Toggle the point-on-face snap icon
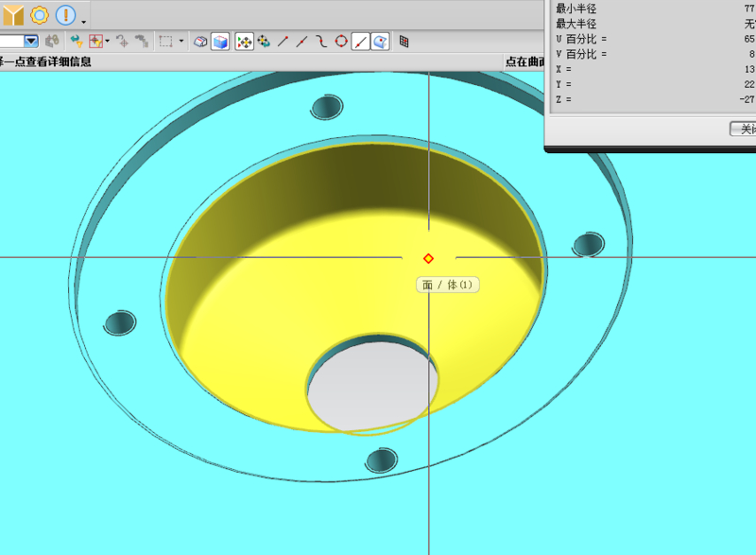 tap(380, 42)
